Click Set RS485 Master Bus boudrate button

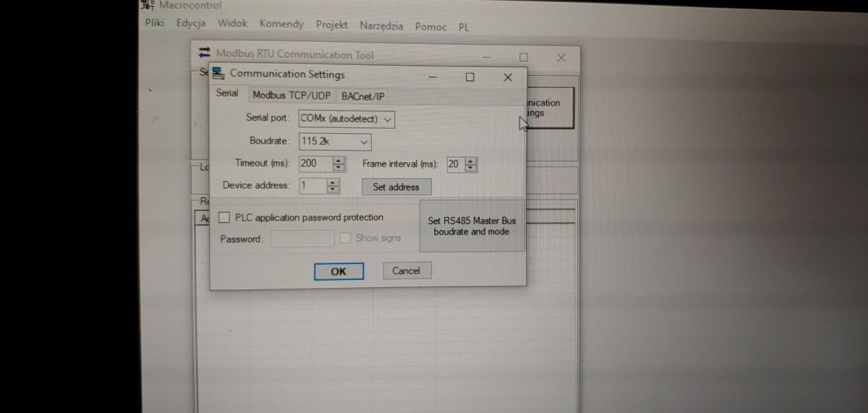tap(472, 226)
